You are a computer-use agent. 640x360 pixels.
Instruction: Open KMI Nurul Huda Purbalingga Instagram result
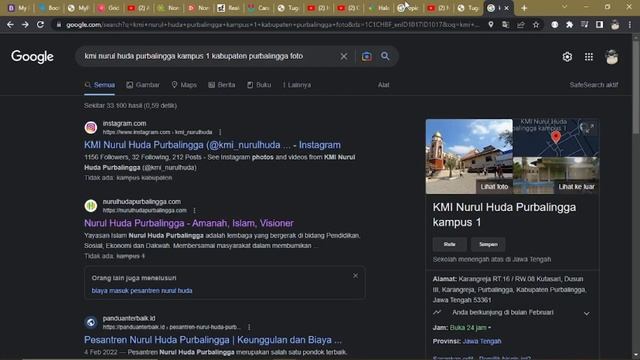(x=212, y=145)
